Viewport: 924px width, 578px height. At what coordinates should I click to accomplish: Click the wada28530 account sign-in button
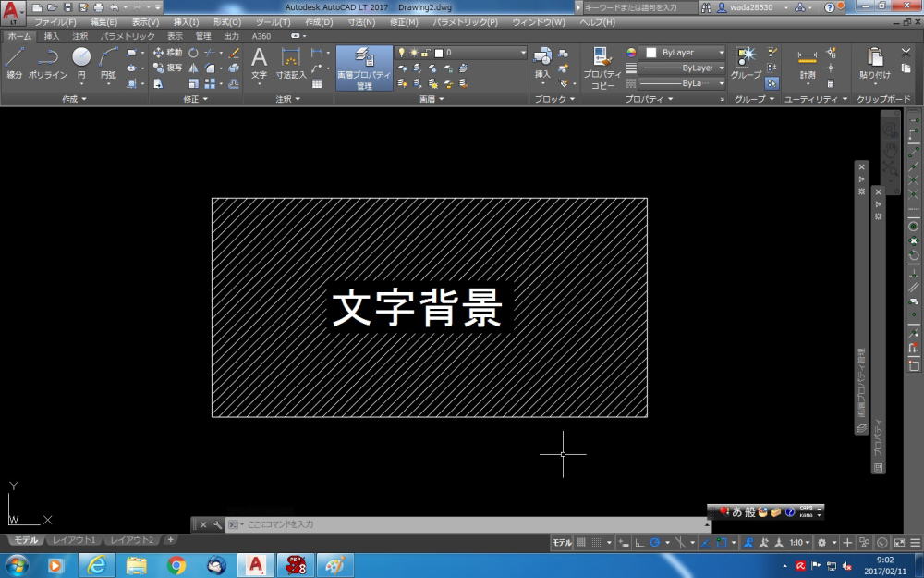[746, 7]
